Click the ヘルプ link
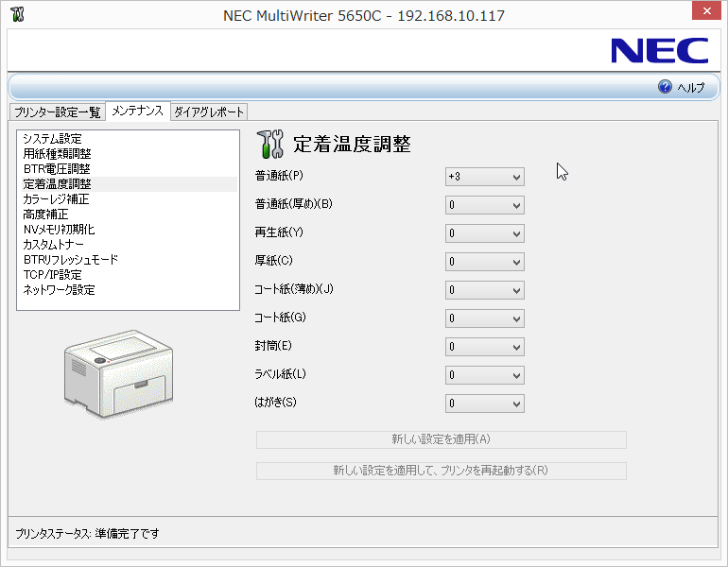Viewport: 728px width, 567px height. pyautogui.click(x=691, y=87)
